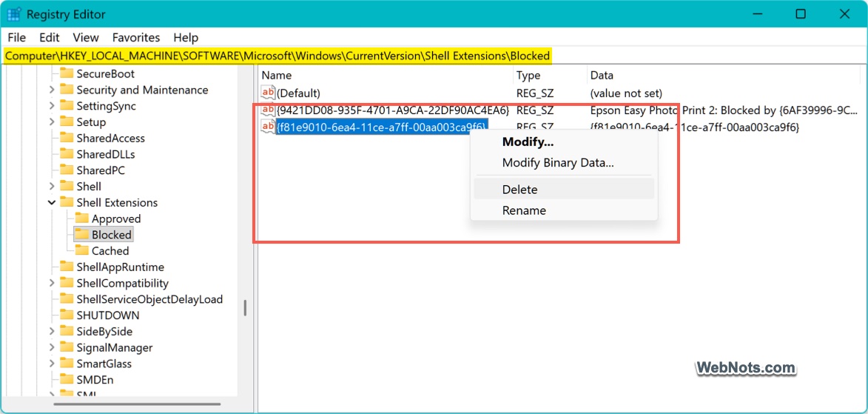Click the SmartGlass folder icon
This screenshot has height=414, width=868.
[x=67, y=363]
